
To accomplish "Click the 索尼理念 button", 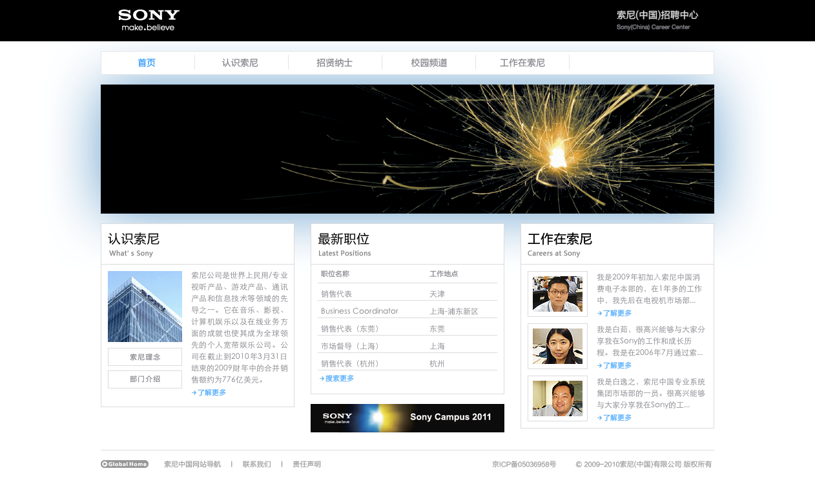I will [x=145, y=357].
